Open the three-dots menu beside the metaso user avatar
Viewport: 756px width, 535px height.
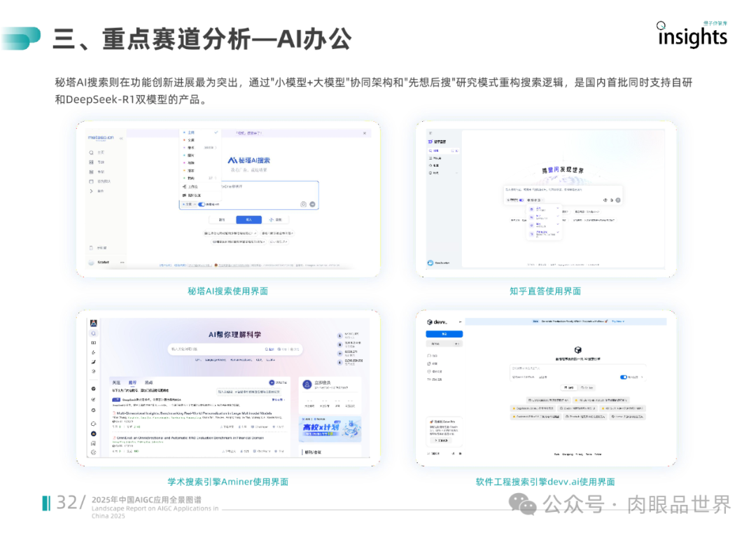122,263
